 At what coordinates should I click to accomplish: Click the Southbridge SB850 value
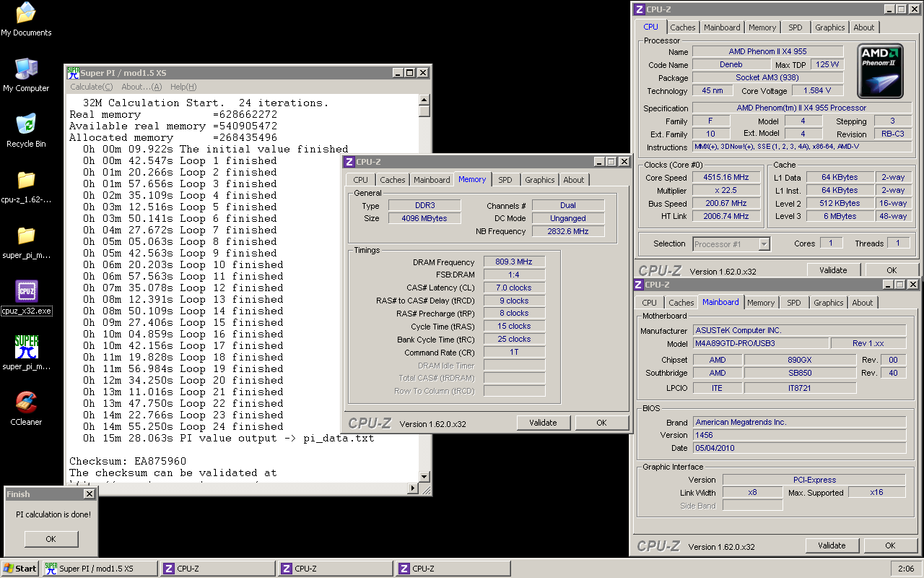pyautogui.click(x=800, y=373)
